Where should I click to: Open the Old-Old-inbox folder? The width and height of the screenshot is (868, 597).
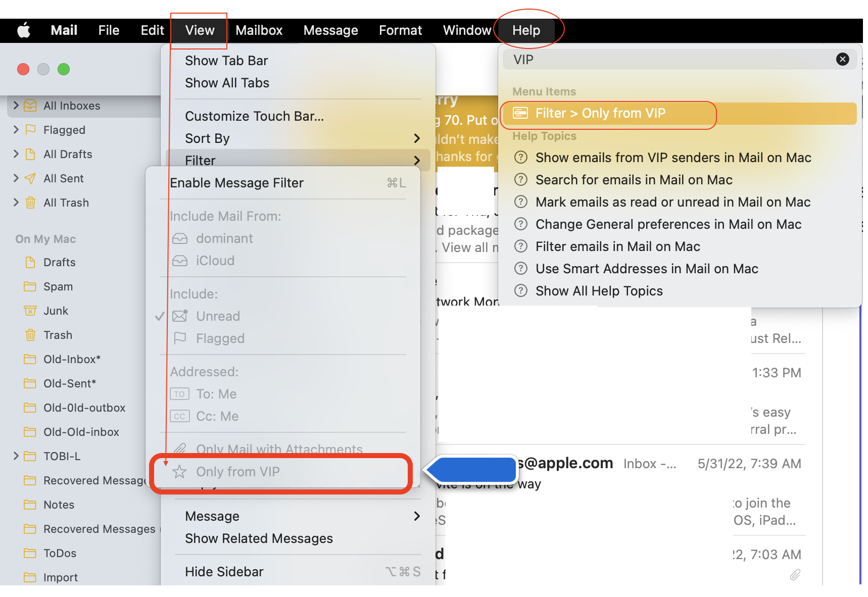click(x=81, y=432)
